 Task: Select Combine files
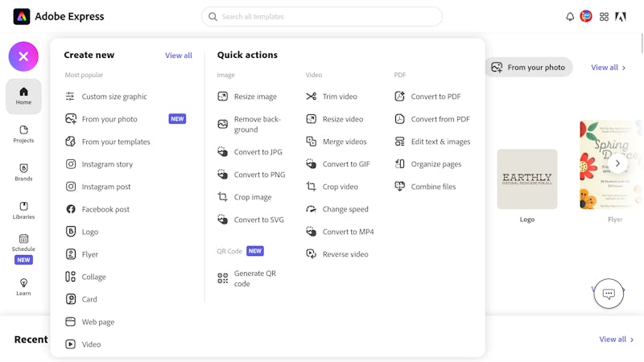click(x=425, y=187)
